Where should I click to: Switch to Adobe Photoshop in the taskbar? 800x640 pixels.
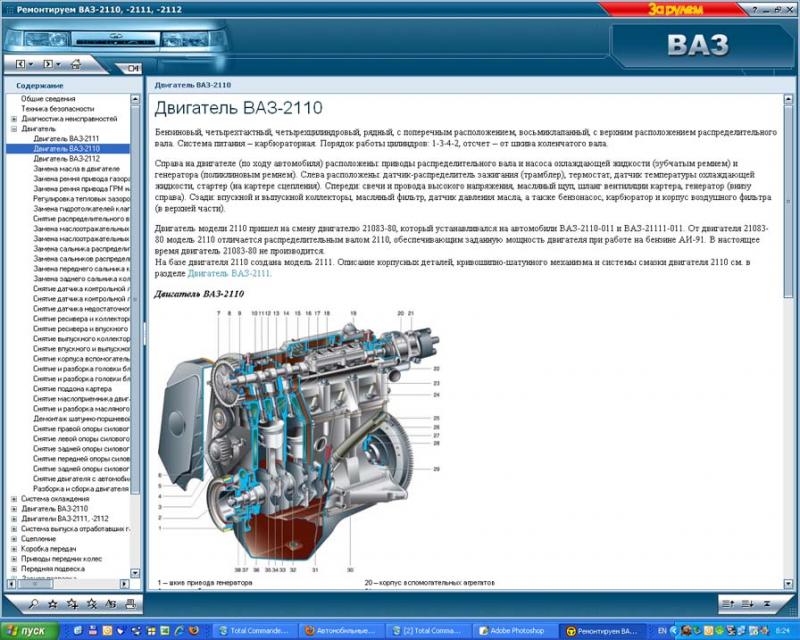[x=513, y=631]
